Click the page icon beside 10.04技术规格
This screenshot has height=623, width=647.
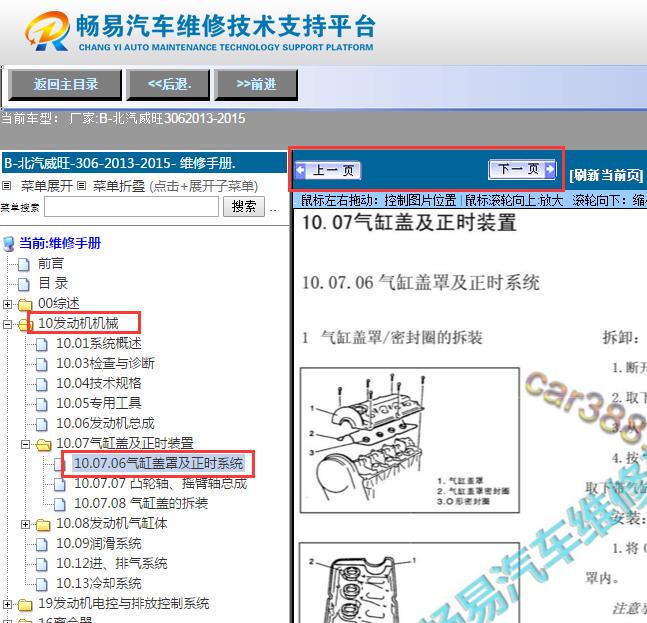pos(42,385)
